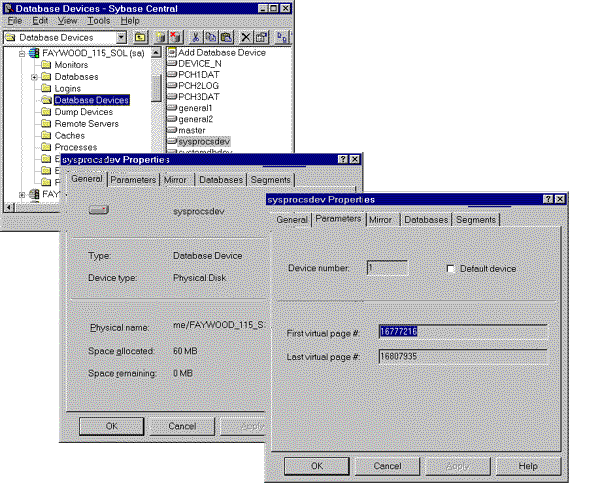Click Cancel in the General properties dialog
Viewport: 600px width, 490px height.
[x=182, y=426]
